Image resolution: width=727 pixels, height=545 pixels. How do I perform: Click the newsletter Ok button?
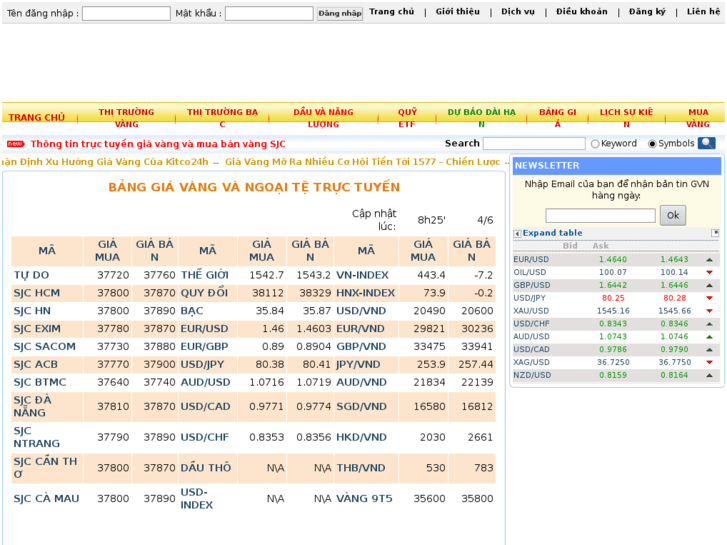673,215
